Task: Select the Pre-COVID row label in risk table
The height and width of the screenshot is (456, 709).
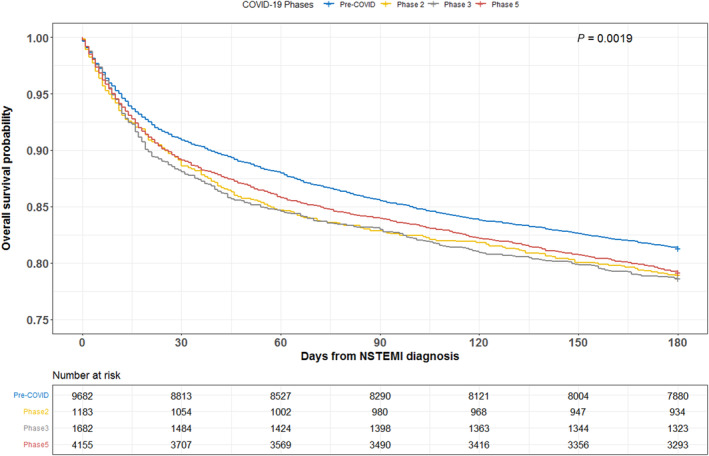Action: point(31,395)
